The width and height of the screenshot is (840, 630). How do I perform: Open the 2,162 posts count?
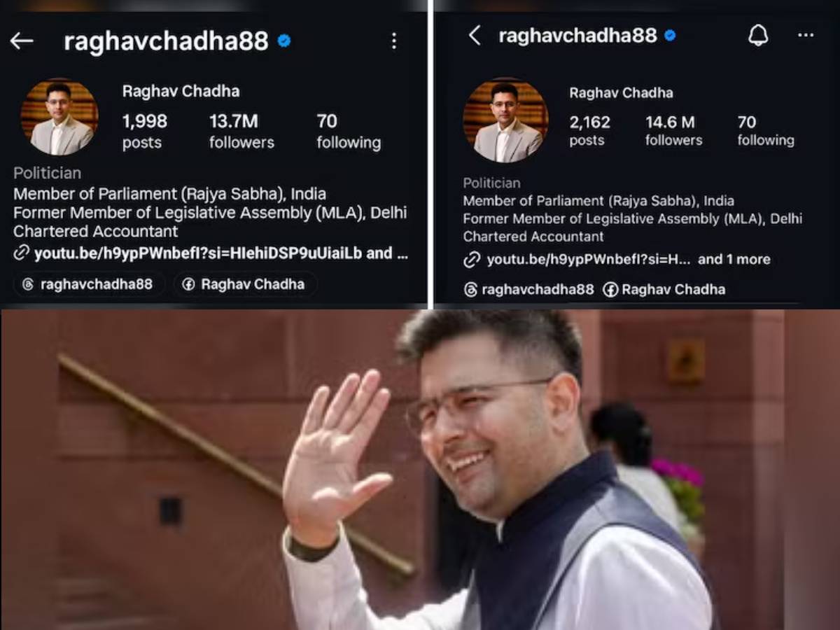(589, 131)
